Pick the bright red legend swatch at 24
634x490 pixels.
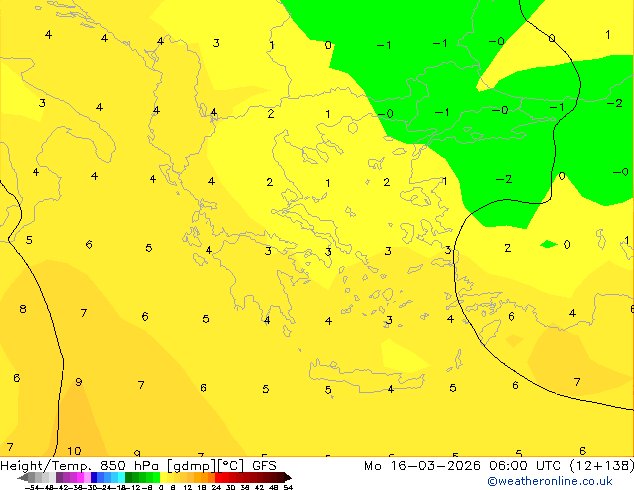[x=218, y=477]
